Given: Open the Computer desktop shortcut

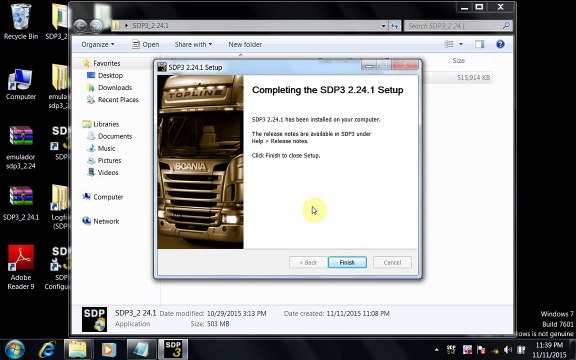Looking at the screenshot, I should point(21,84).
